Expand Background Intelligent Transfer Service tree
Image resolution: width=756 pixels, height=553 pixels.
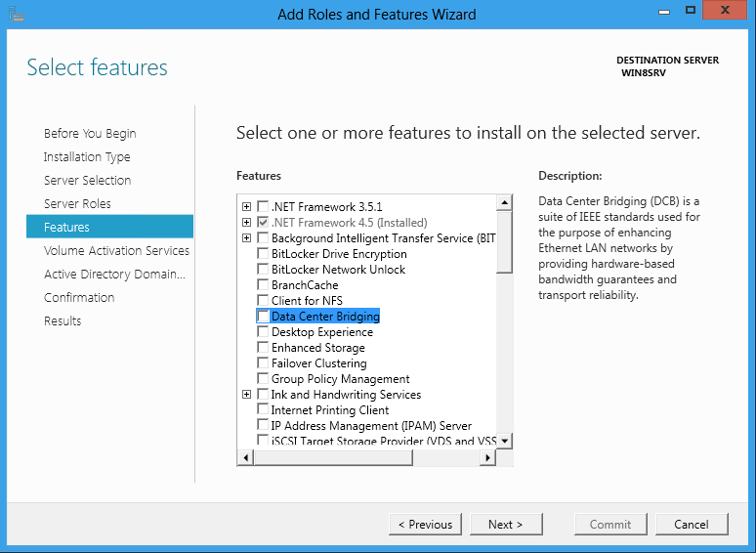tap(246, 238)
